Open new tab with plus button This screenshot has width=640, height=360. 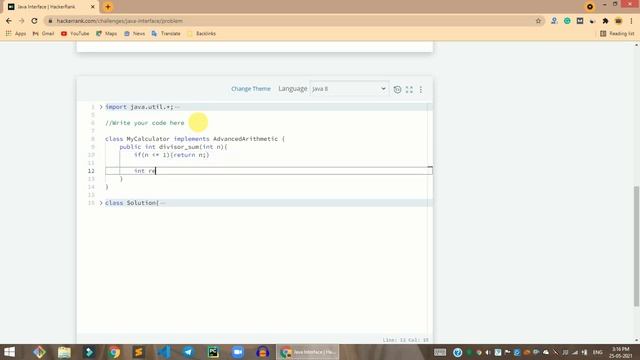coord(108,7)
